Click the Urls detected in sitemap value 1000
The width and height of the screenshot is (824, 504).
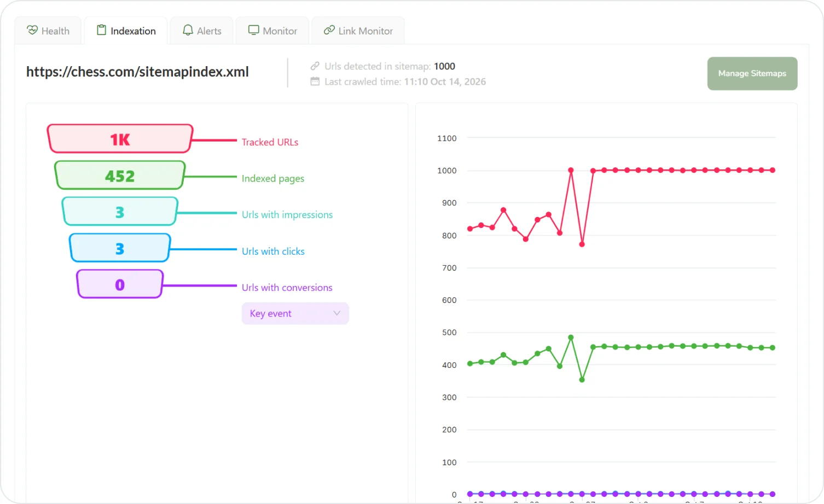[x=444, y=66]
